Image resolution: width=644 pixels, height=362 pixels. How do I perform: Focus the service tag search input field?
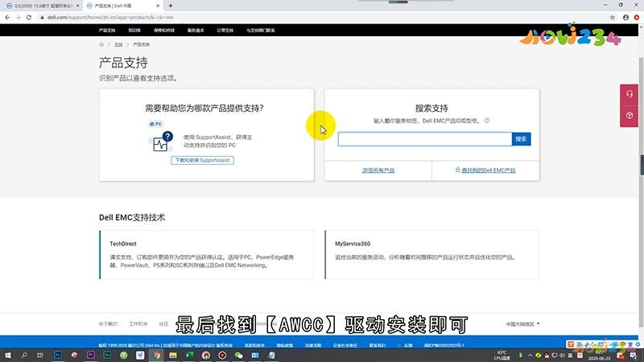tap(425, 139)
